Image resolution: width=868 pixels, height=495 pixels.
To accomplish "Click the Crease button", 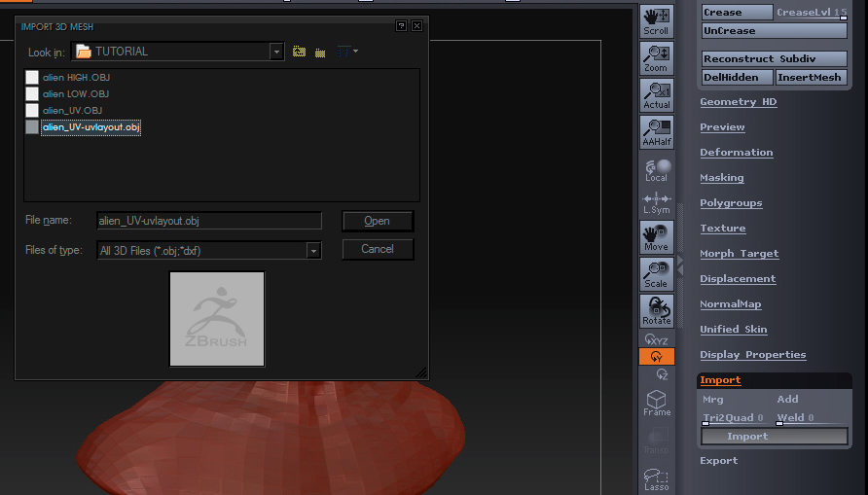I will [x=737, y=13].
